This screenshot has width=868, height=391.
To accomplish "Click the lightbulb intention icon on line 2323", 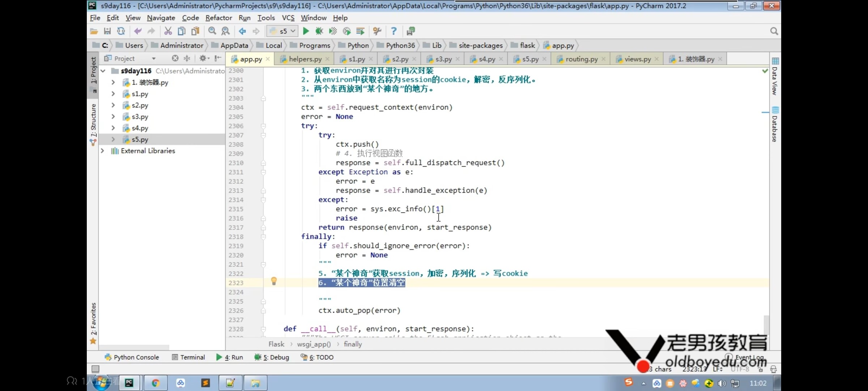I will point(274,281).
